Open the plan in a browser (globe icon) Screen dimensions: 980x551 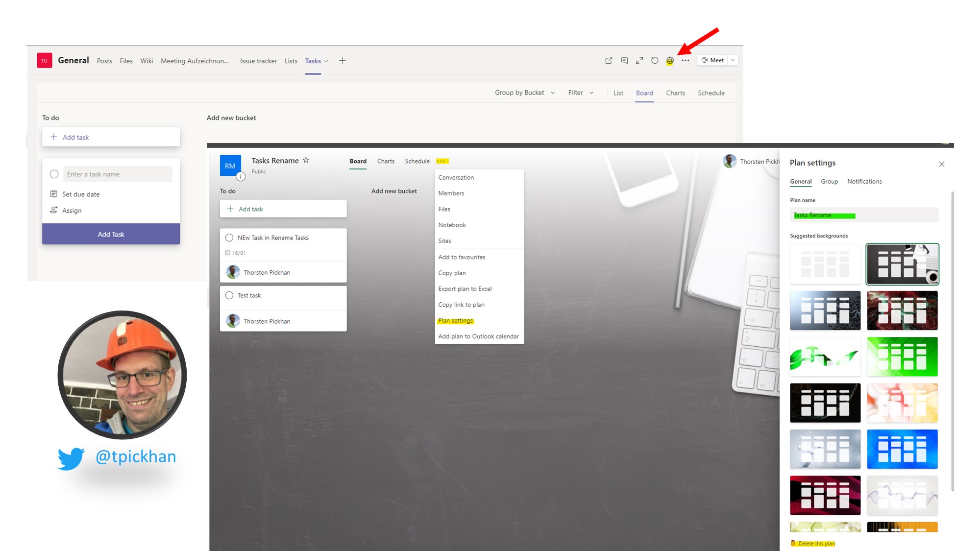point(670,60)
